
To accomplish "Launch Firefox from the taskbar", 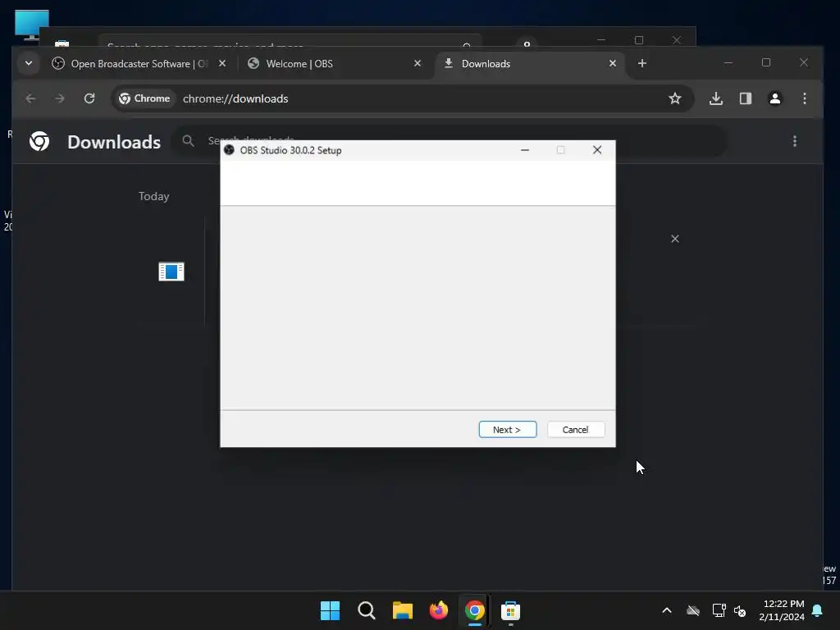I will (439, 610).
